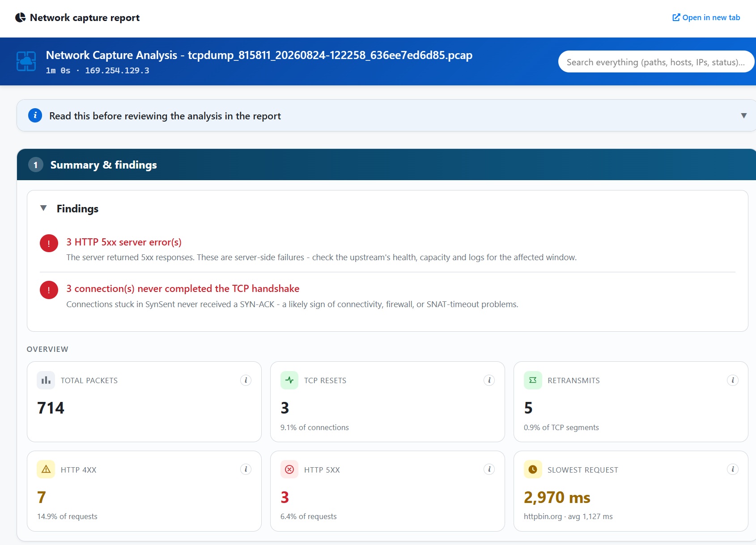
Task: Click the 2,970 ms slowest request value
Action: (557, 497)
